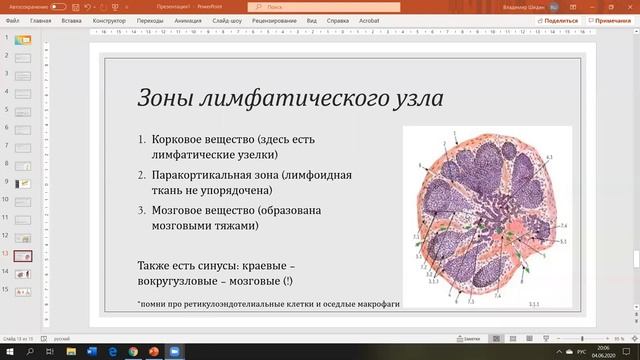Switch to the Вставка tab
Screen dimensions: 640x360
[71, 20]
